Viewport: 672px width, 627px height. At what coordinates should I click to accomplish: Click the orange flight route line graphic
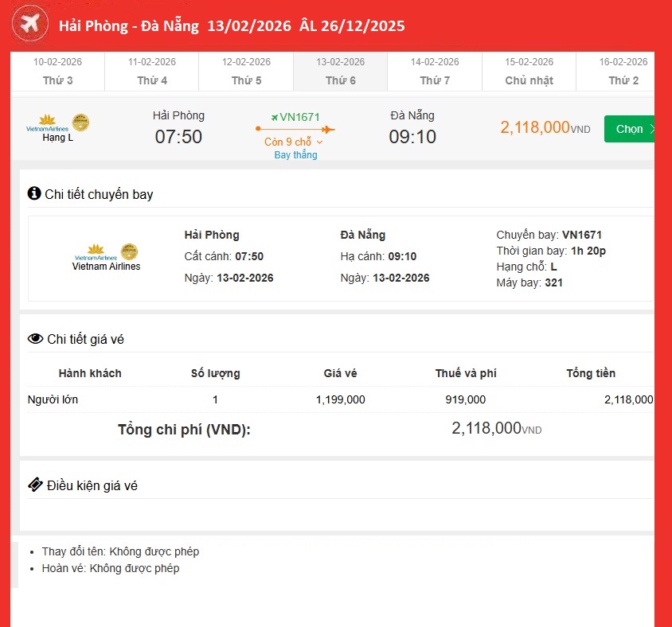pos(295,129)
